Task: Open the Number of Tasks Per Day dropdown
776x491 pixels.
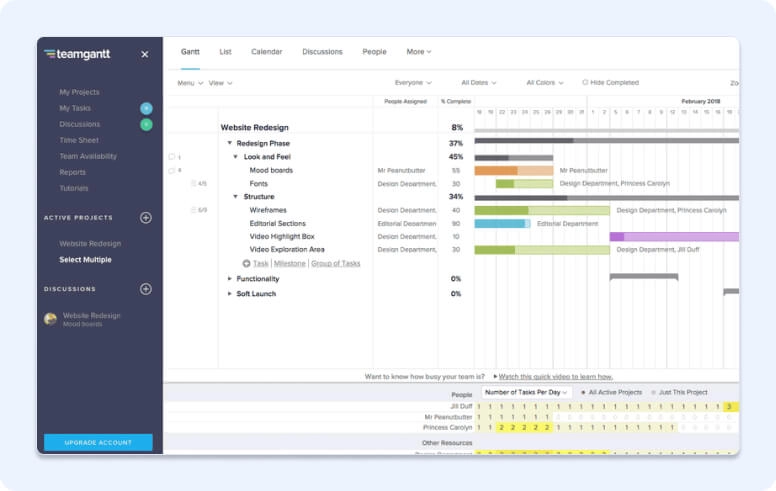Action: (x=526, y=393)
